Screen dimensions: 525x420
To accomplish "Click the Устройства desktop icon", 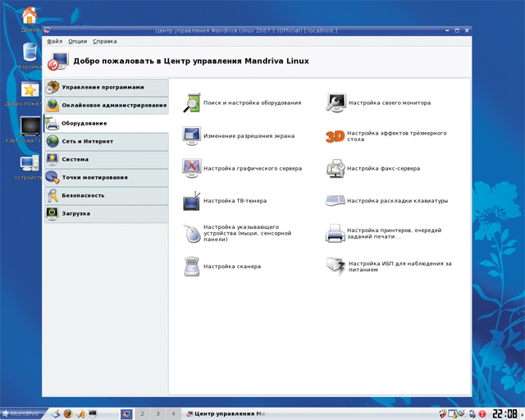I will click(x=30, y=167).
